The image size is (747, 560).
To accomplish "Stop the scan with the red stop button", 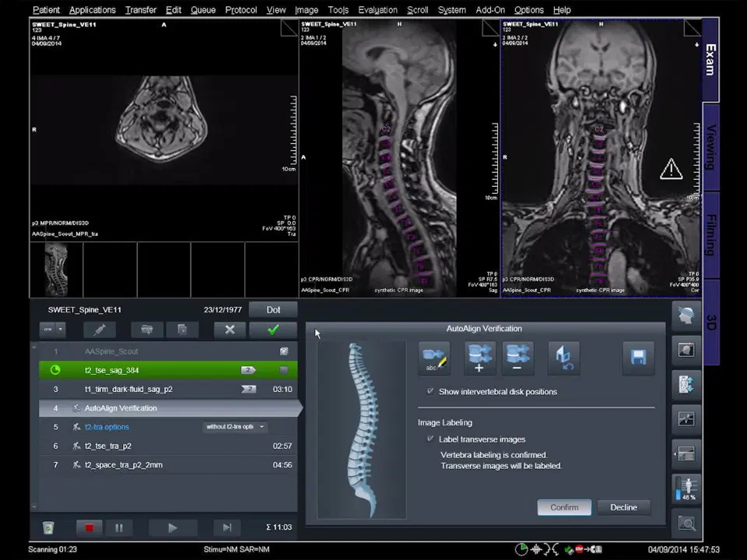I will pyautogui.click(x=89, y=528).
